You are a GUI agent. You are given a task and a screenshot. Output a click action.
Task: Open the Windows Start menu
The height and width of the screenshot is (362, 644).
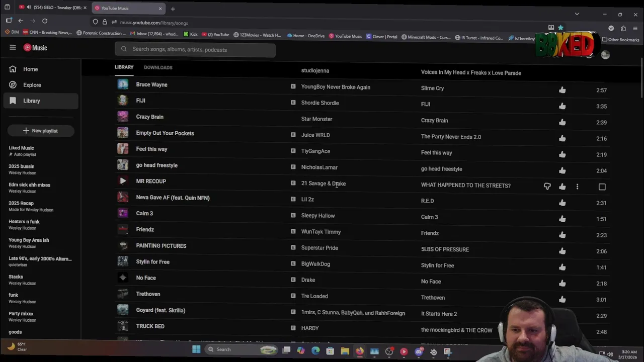196,349
